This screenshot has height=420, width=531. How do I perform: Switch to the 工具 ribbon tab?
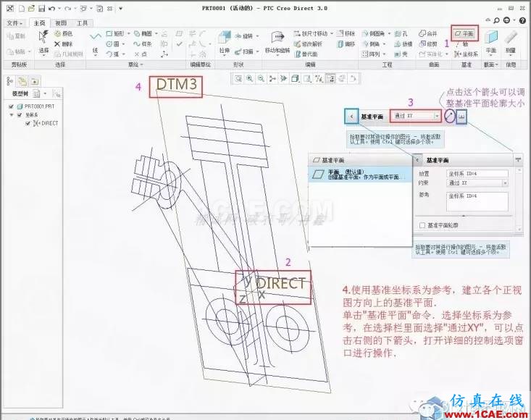click(82, 23)
